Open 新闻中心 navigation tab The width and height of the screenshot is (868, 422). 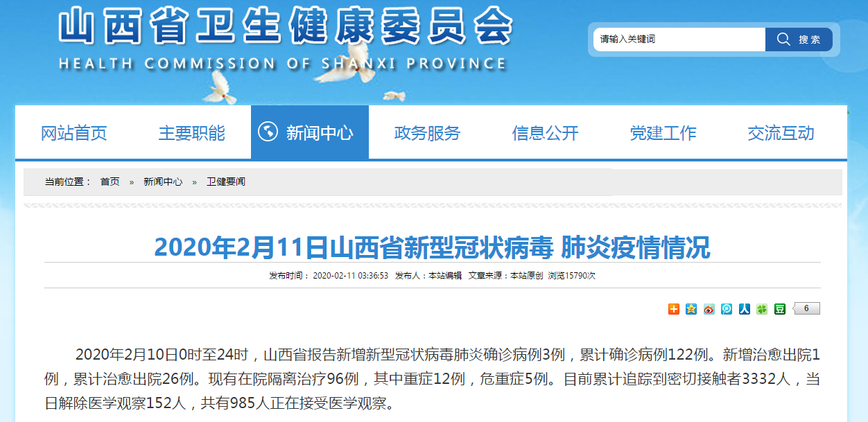[x=310, y=133]
